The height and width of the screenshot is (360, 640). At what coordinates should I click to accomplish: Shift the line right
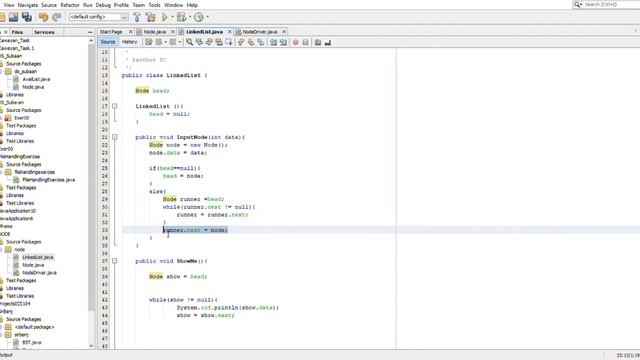283,42
